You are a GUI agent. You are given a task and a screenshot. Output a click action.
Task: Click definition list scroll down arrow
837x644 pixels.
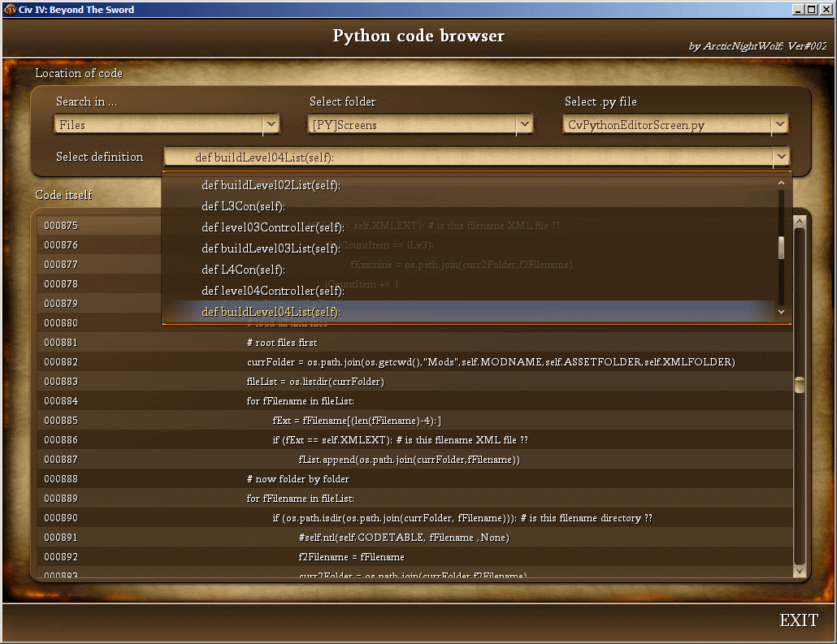[x=781, y=312]
